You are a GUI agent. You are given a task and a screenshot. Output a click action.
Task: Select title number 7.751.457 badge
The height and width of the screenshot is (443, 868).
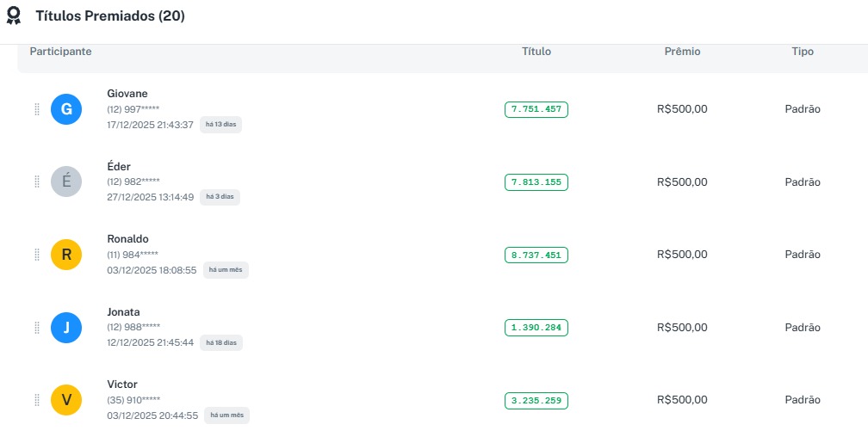(536, 109)
